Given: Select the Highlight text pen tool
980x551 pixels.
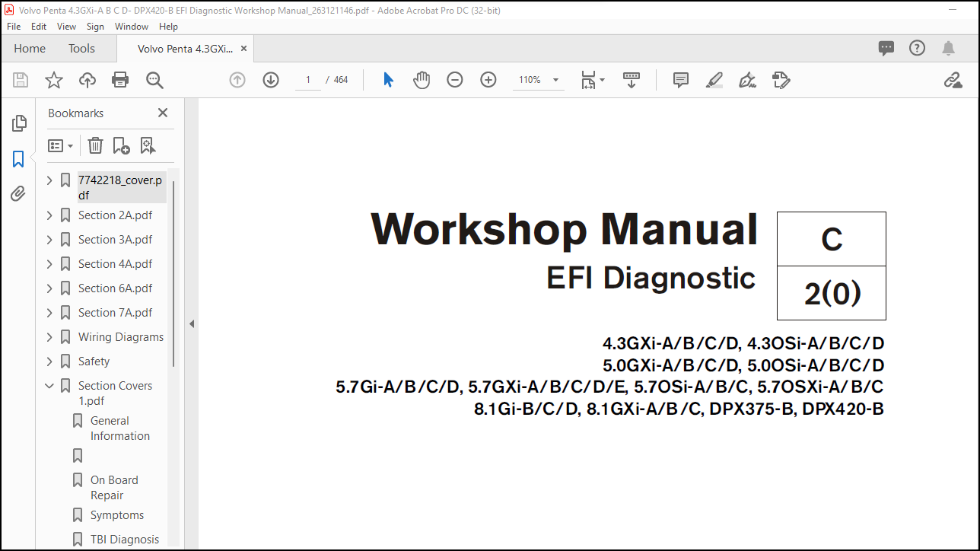Looking at the screenshot, I should pos(714,80).
